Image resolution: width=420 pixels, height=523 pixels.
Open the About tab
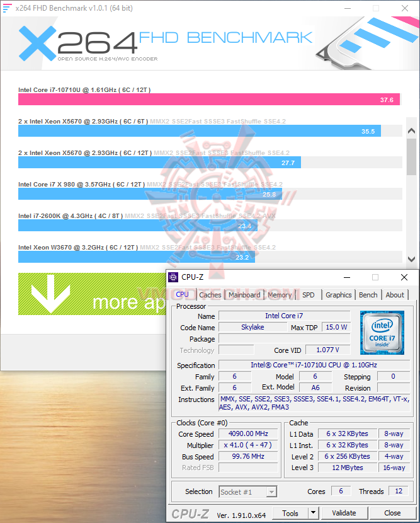coord(395,295)
